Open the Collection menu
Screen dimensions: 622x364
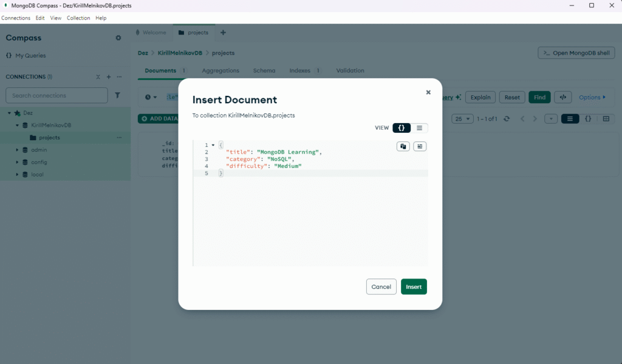(x=78, y=18)
